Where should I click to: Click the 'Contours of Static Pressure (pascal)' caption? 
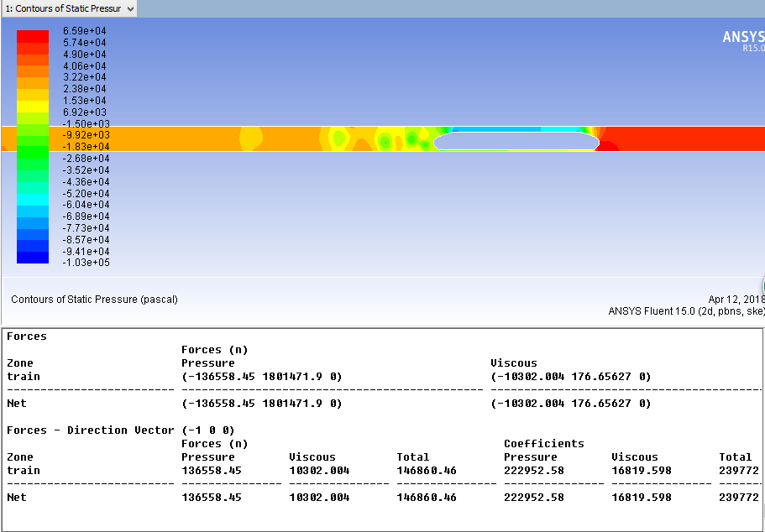(x=94, y=300)
